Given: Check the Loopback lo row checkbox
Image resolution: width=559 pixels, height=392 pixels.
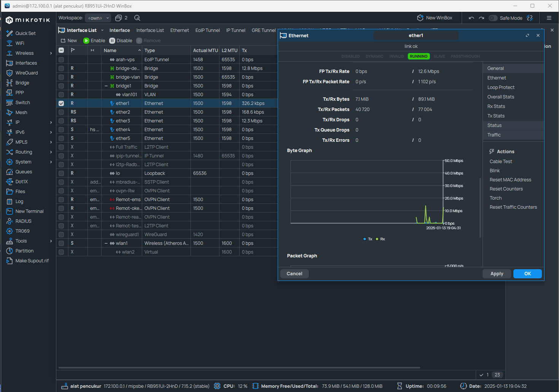Looking at the screenshot, I should tap(61, 173).
